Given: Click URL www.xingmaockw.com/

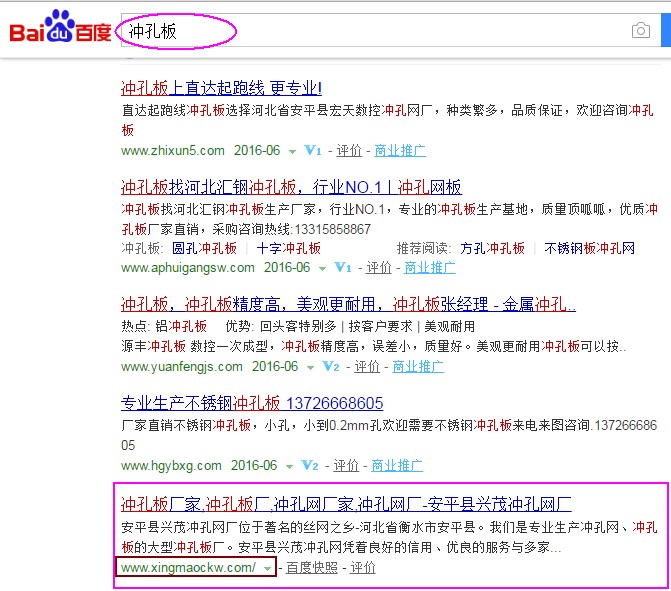Looking at the screenshot, I should pyautogui.click(x=189, y=567).
